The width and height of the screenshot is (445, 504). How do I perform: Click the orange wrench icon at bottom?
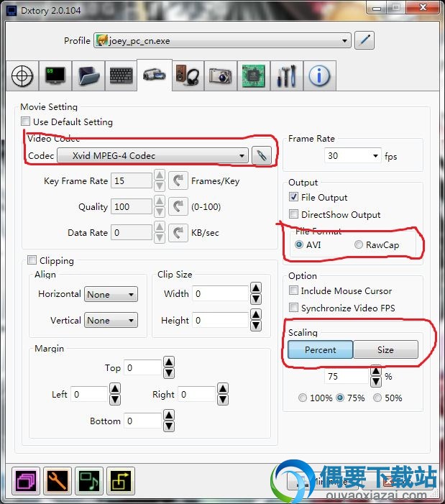pyautogui.click(x=58, y=481)
